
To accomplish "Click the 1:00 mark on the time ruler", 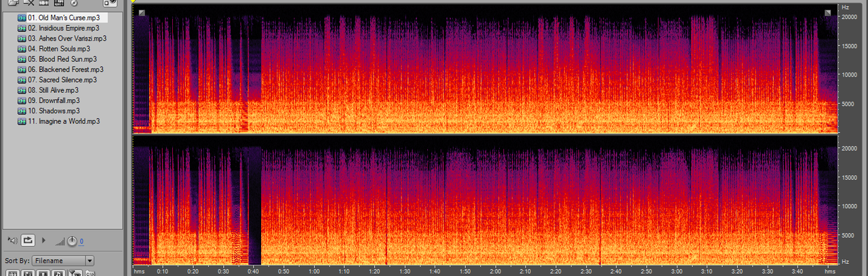I will (x=315, y=272).
